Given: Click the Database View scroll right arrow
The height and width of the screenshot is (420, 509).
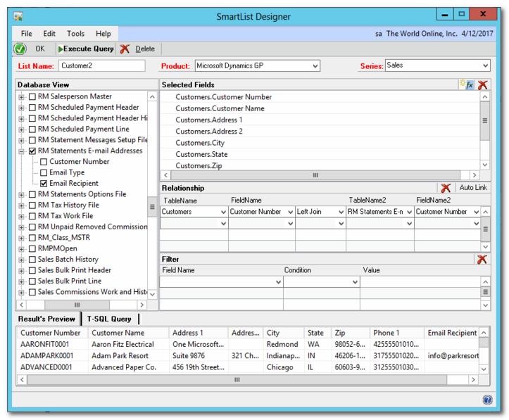Looking at the screenshot, I should coord(142,305).
